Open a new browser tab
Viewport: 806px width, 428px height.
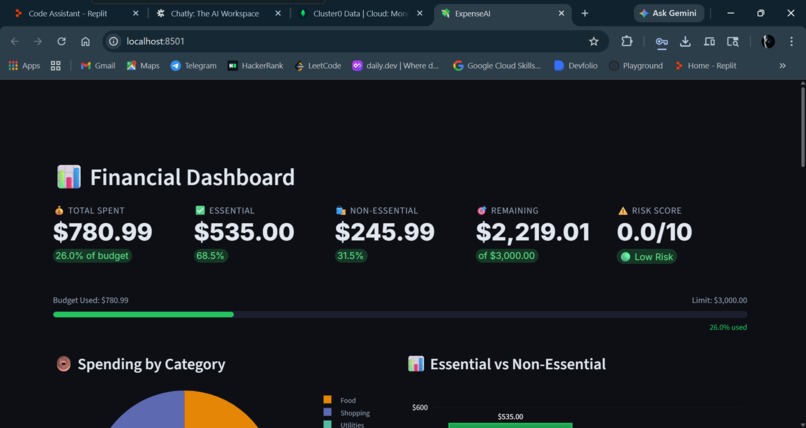(x=584, y=13)
